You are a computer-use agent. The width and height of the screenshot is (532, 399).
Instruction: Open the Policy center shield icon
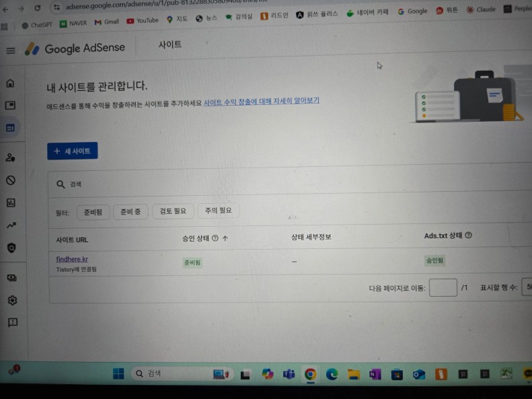(x=11, y=248)
